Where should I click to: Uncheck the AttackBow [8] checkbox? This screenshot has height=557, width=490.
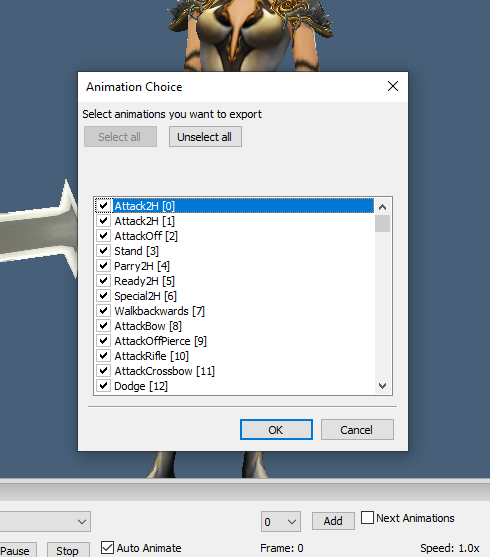tap(103, 326)
